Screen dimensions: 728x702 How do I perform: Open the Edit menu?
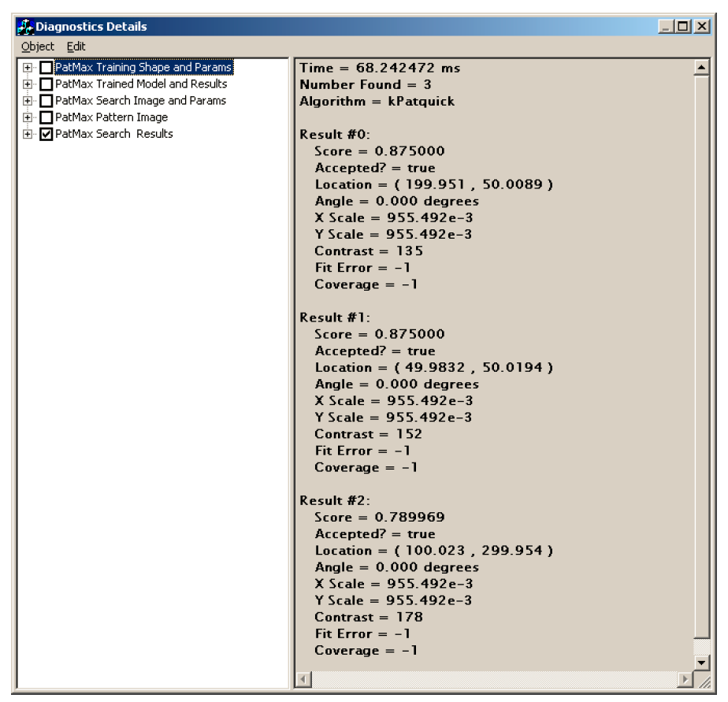point(76,46)
